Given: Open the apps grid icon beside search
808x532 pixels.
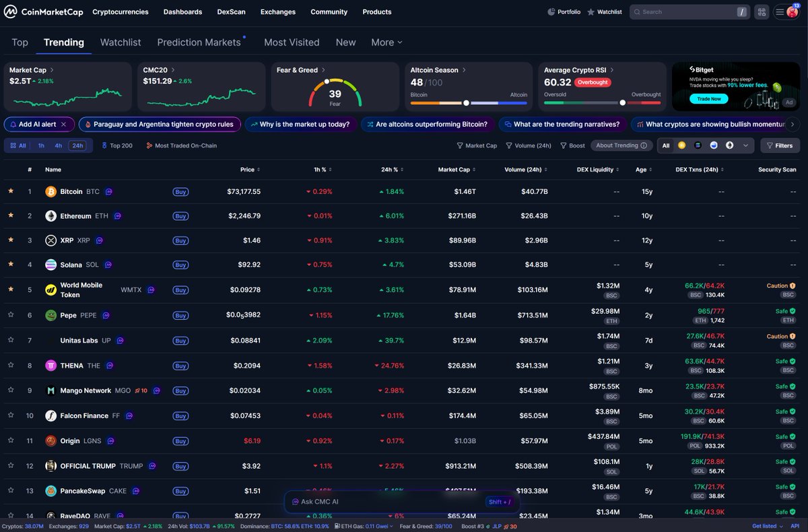Looking at the screenshot, I should (762, 11).
